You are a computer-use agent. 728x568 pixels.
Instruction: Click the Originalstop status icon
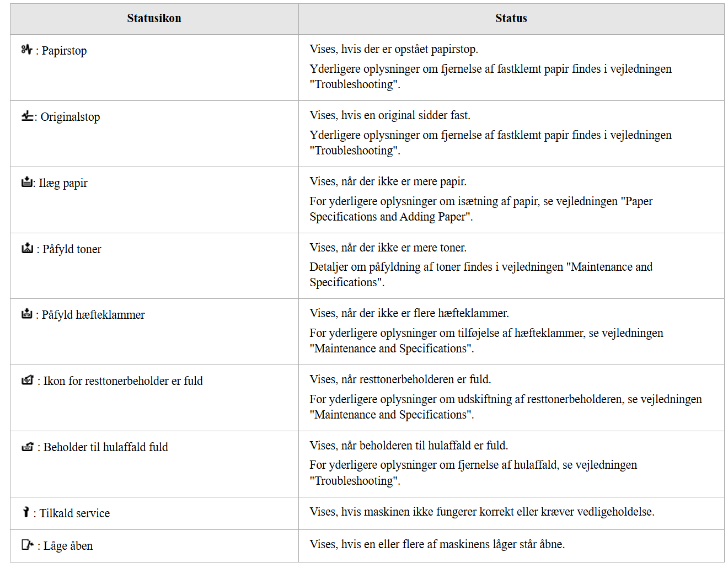(x=27, y=116)
